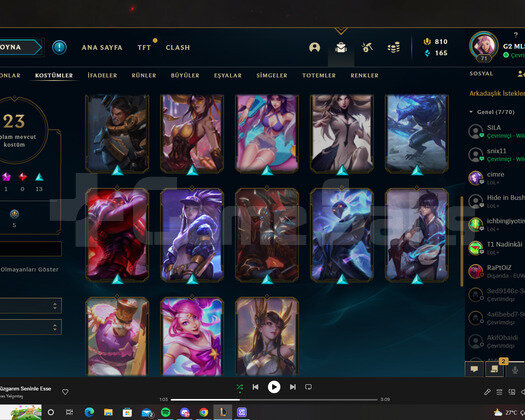Screen dimensions: 525x420
Task: Click the Spotify track progress bar
Action: coord(274,400)
